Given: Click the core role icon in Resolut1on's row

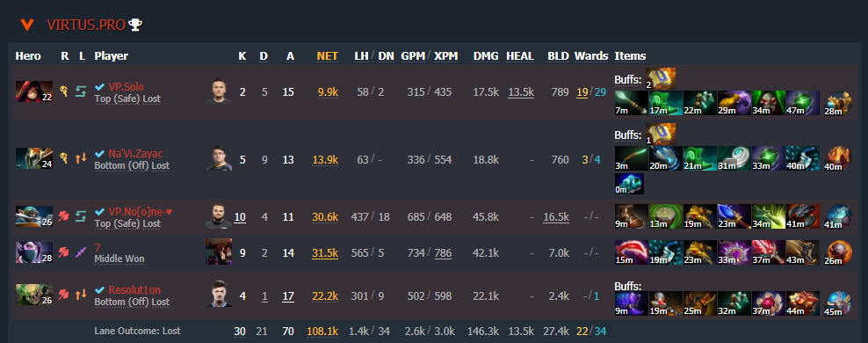Looking at the screenshot, I should pos(64,294).
